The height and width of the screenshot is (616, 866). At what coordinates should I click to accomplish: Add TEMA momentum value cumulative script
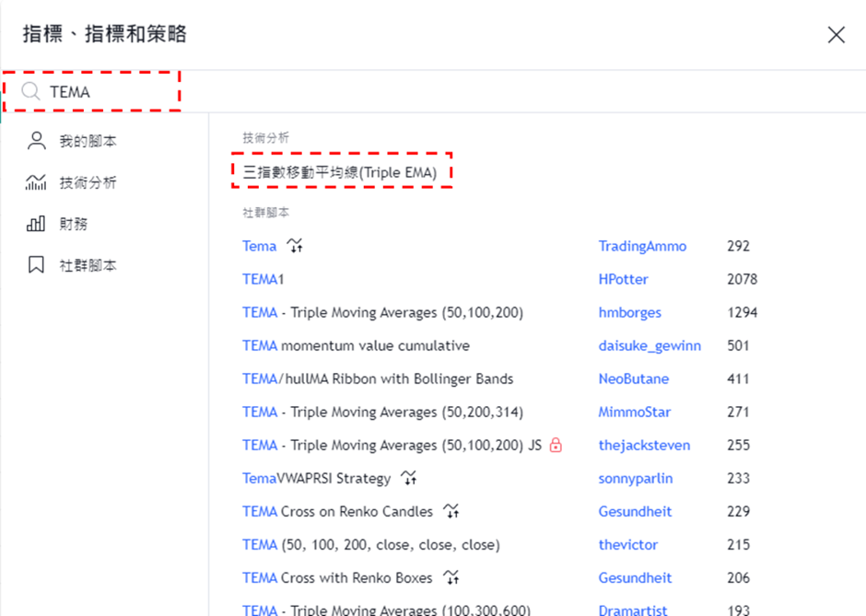[x=356, y=345]
